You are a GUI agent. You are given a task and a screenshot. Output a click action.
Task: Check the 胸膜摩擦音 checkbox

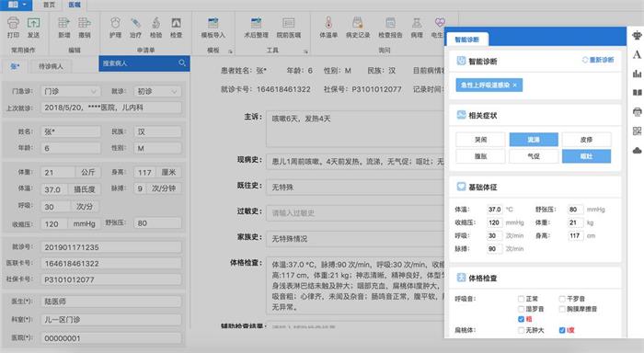[x=562, y=309]
